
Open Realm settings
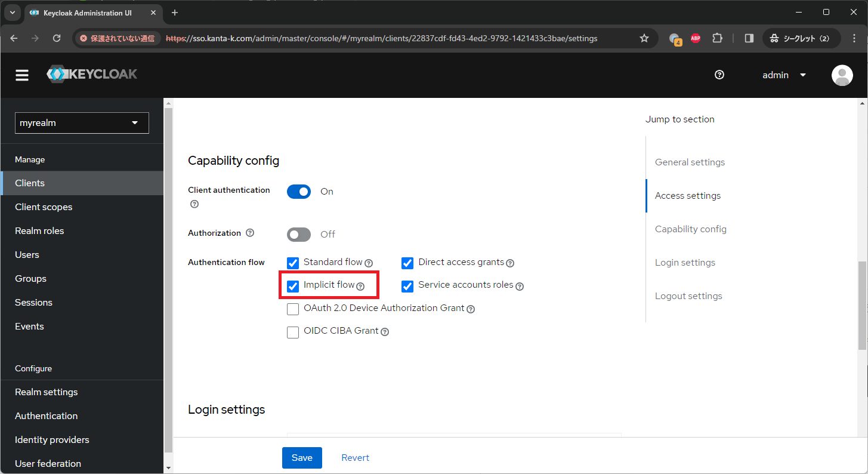click(82, 392)
